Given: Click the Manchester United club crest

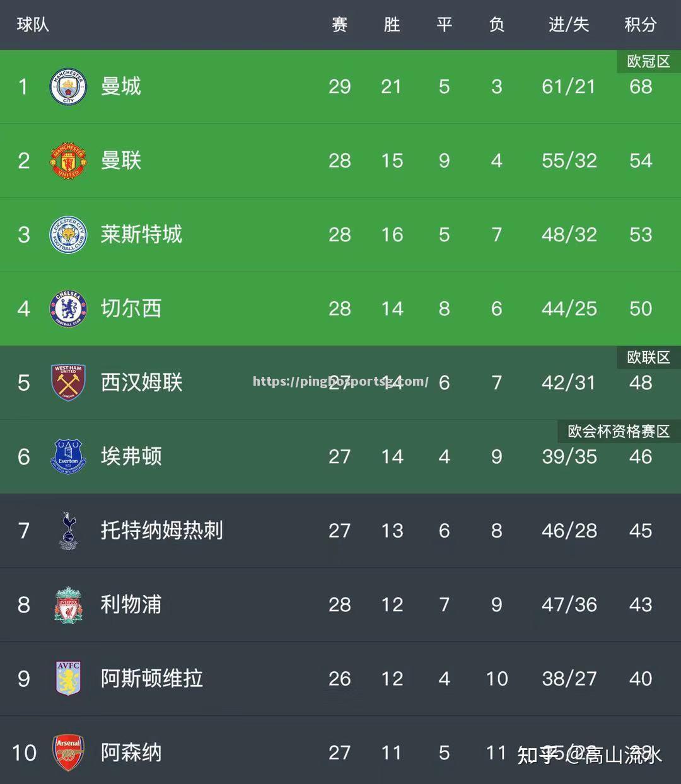Looking at the screenshot, I should [68, 161].
